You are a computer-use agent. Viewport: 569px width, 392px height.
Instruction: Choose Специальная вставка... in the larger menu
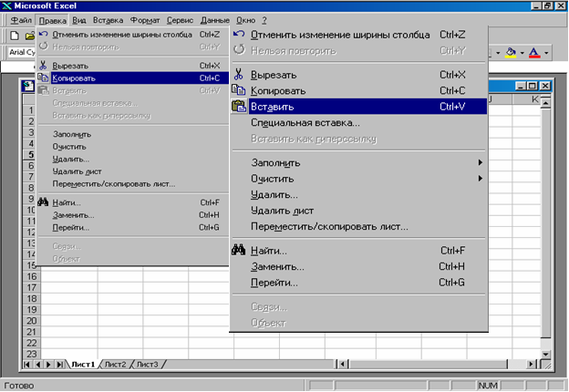(358, 122)
